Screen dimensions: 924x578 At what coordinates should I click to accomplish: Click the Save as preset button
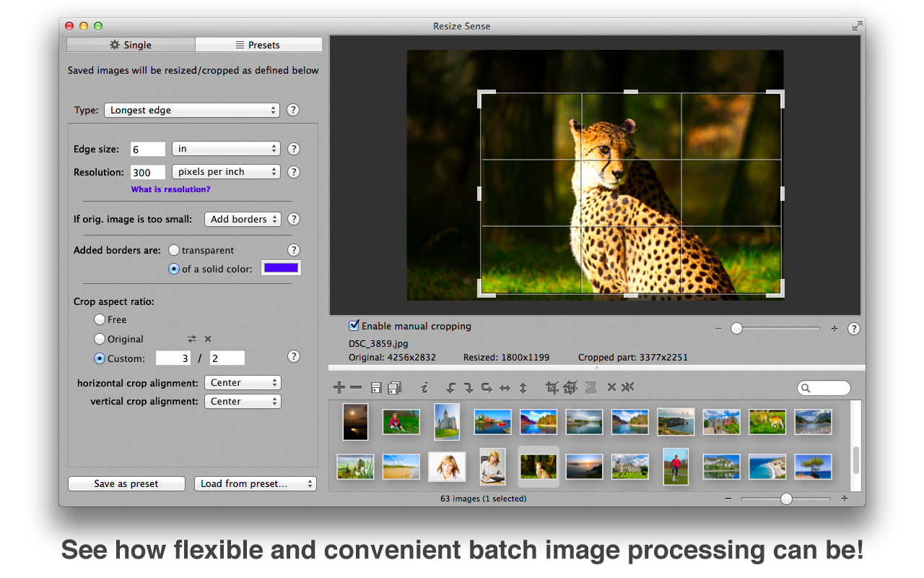(x=126, y=484)
